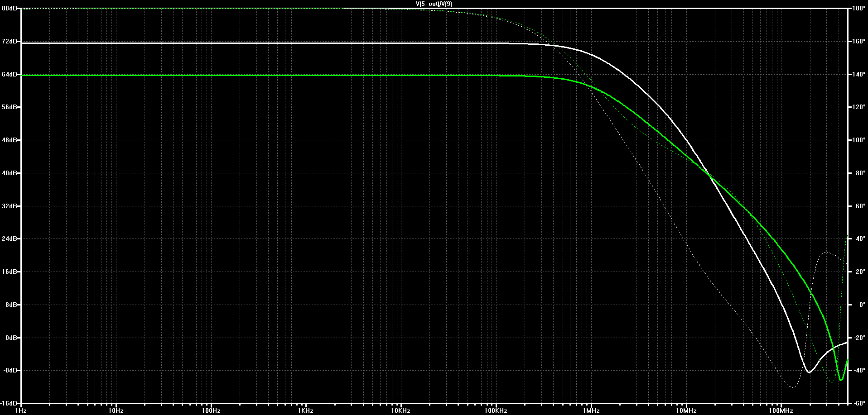Click the 64dB left axis label

coord(9,74)
